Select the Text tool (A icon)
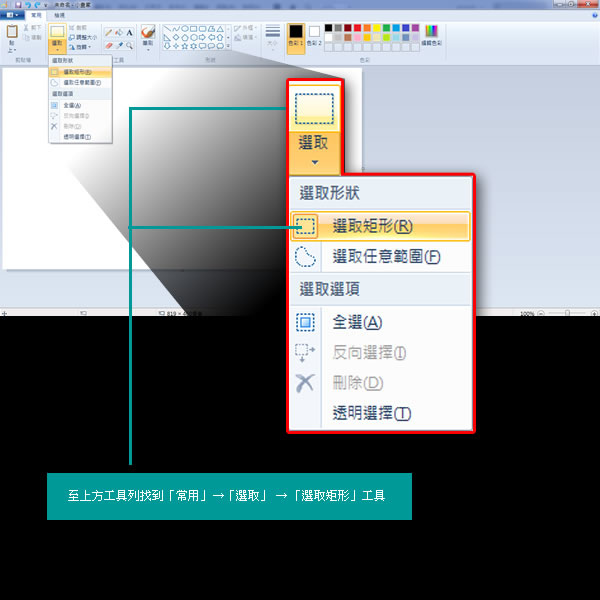This screenshot has height=600, width=600. point(129,33)
